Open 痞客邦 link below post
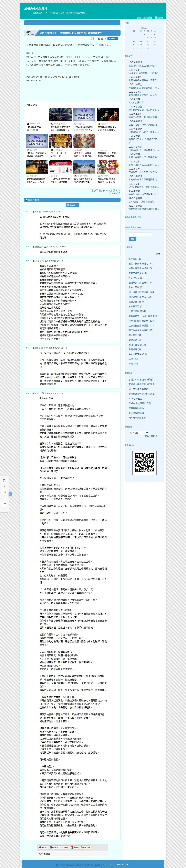This screenshot has width=186, height=868. click(109, 190)
